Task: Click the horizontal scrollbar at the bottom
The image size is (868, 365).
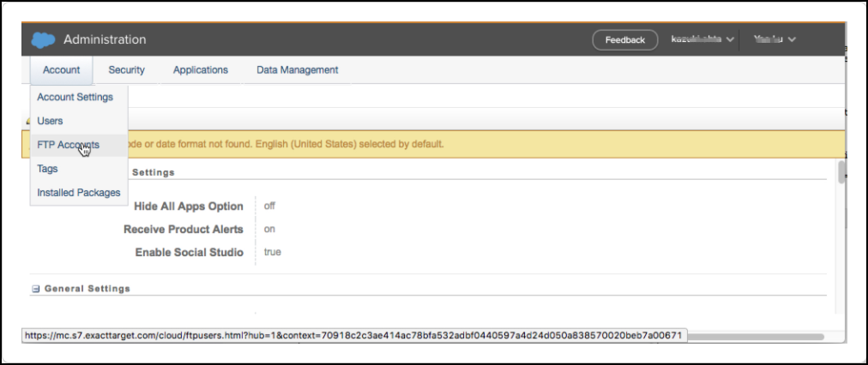Action: 755,336
